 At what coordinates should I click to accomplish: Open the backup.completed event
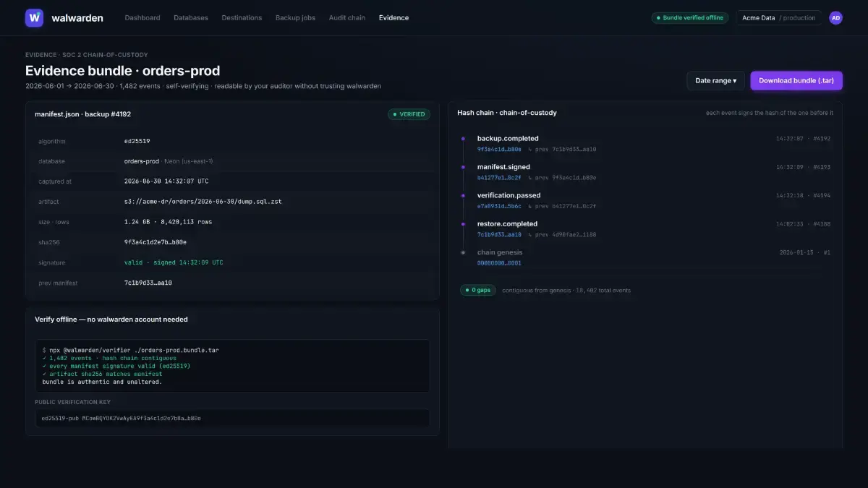pos(508,138)
